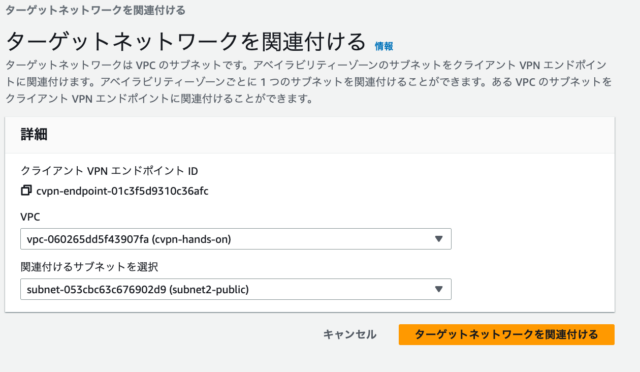The height and width of the screenshot is (372, 640).
Task: Click the orange ターゲットネットワークを関連付ける button
Action: [507, 334]
